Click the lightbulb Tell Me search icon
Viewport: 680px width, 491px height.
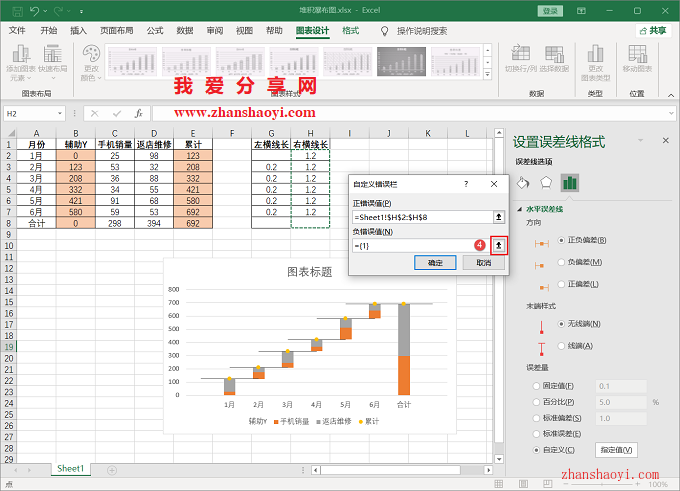pos(384,31)
